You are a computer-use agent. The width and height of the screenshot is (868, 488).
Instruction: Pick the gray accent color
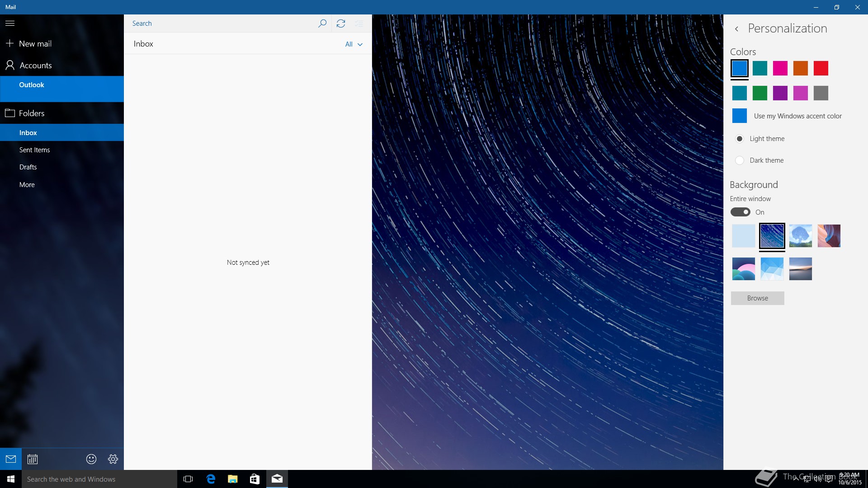click(821, 93)
